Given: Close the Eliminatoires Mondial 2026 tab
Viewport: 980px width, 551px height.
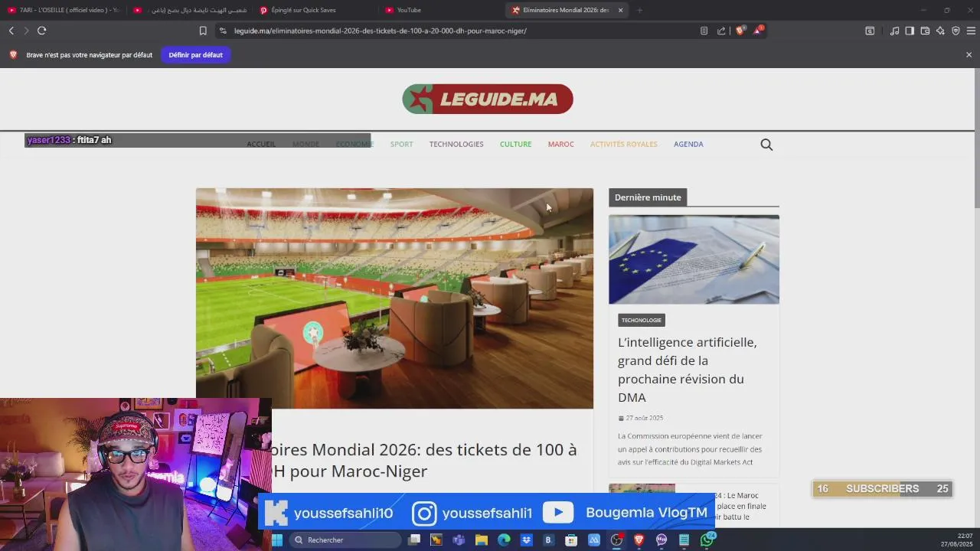Looking at the screenshot, I should 620,10.
